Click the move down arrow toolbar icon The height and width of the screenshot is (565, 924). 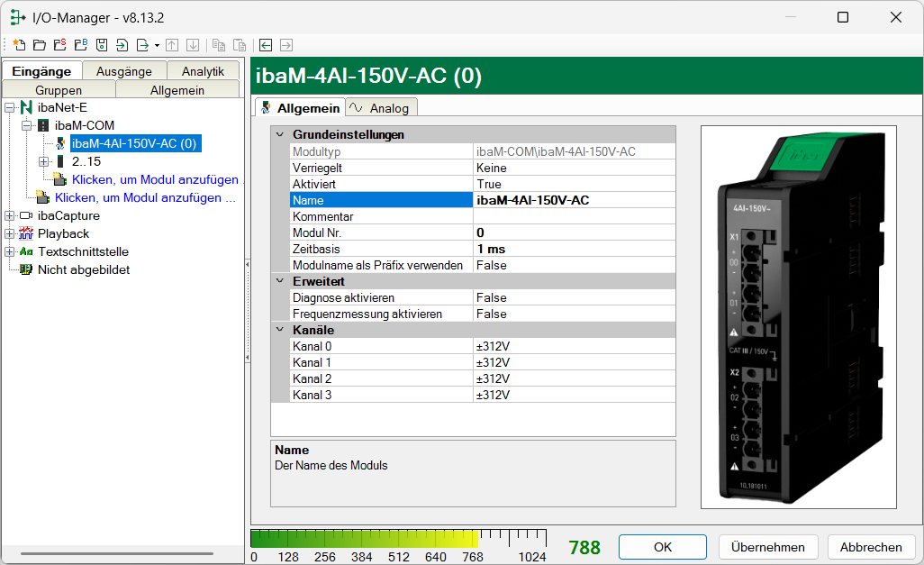193,45
